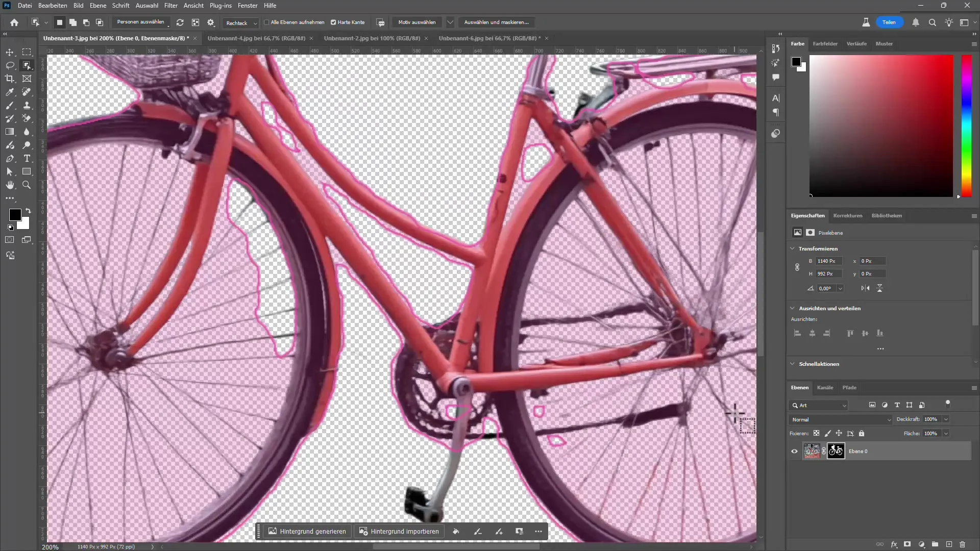Select the Rectangular Marquee tool
980x551 pixels.
click(x=27, y=52)
